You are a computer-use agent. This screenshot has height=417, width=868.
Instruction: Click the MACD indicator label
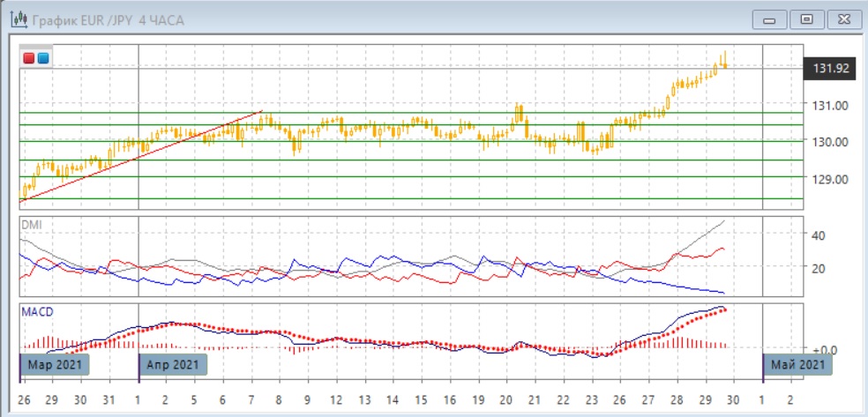[x=37, y=312]
